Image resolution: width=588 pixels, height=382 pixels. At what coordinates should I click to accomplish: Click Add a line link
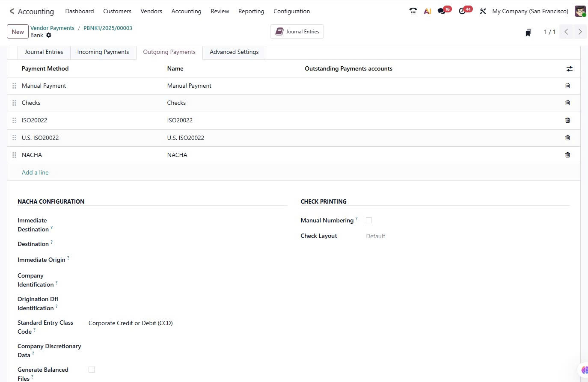[x=35, y=172]
